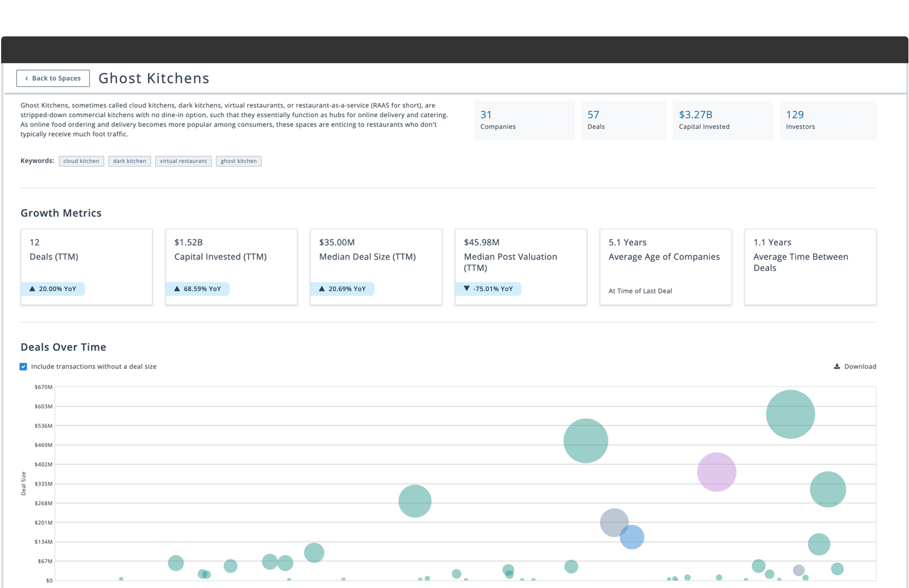The height and width of the screenshot is (588, 909).
Task: Click the 20.69% YoY up-arrow badge
Action: tap(342, 289)
